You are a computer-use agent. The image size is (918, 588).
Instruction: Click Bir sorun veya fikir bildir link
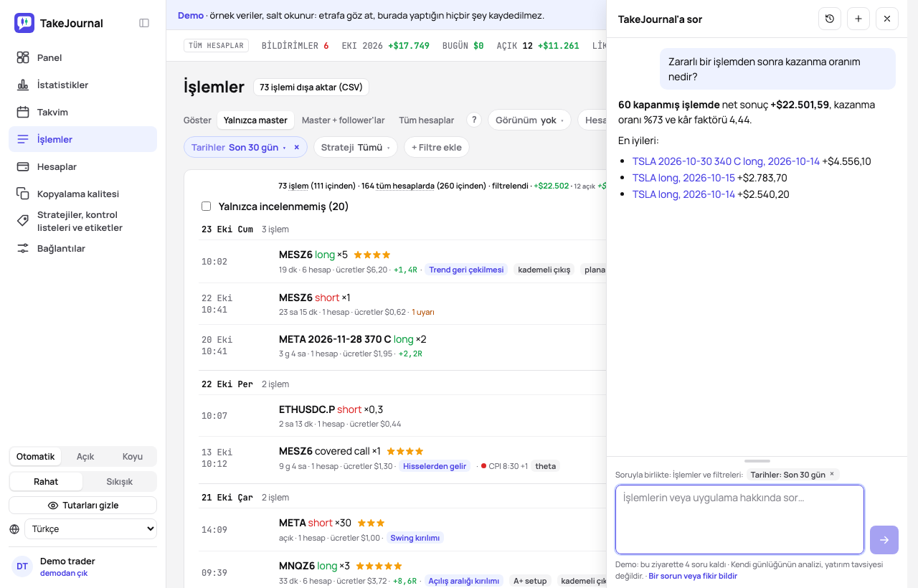pyautogui.click(x=693, y=576)
